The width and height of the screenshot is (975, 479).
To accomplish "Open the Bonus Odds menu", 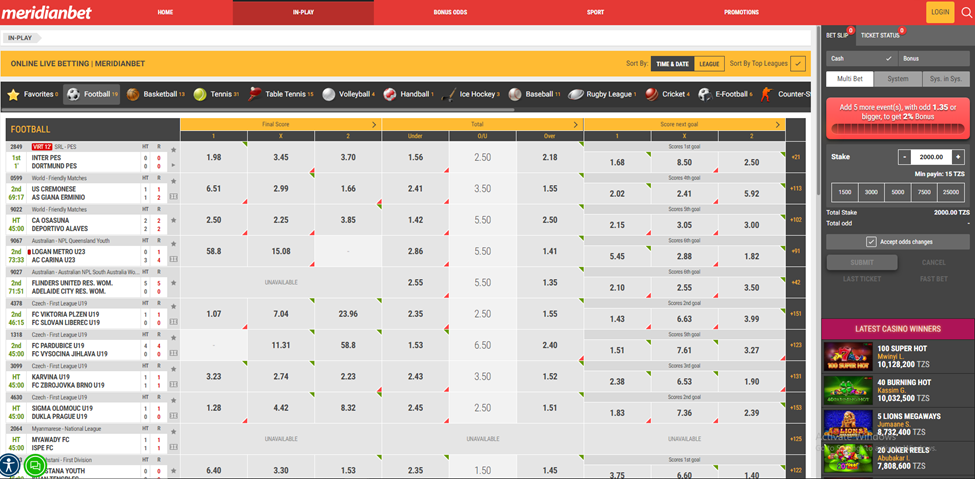I will tap(450, 12).
